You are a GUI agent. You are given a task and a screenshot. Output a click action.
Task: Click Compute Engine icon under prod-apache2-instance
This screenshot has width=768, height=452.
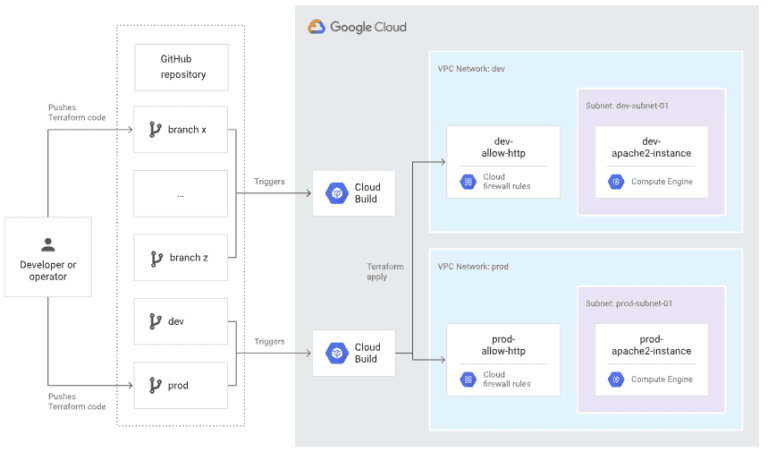616,380
